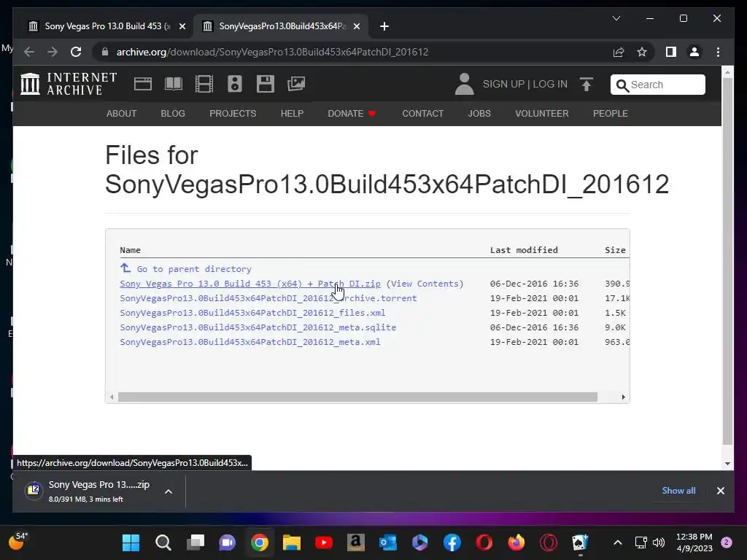
Task: Open the HELP menu item
Action: point(292,113)
